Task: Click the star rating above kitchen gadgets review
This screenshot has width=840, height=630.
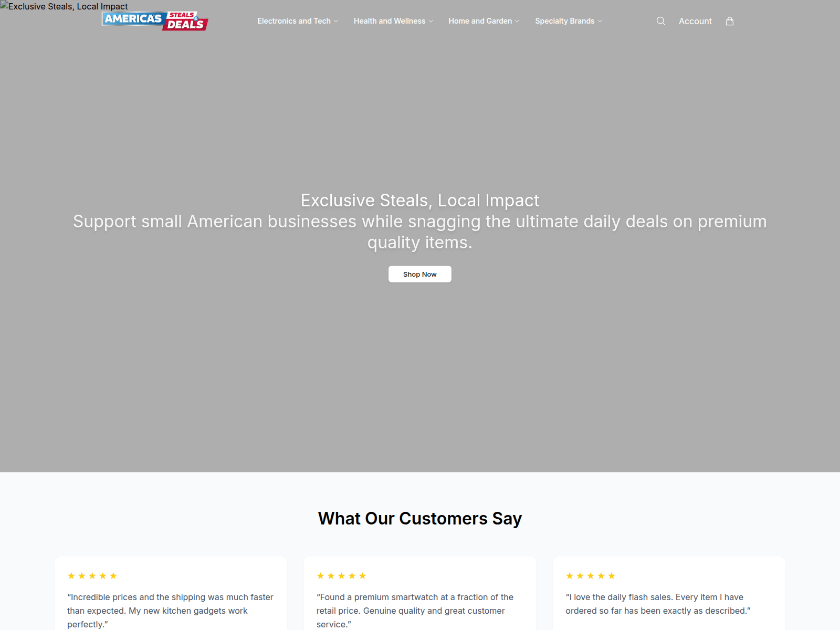Action: [x=92, y=576]
